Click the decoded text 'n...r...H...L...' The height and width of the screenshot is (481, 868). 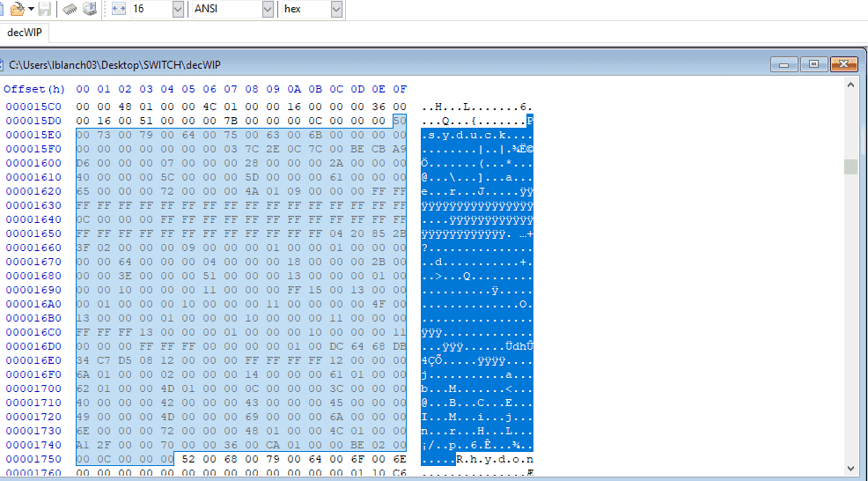476,431
